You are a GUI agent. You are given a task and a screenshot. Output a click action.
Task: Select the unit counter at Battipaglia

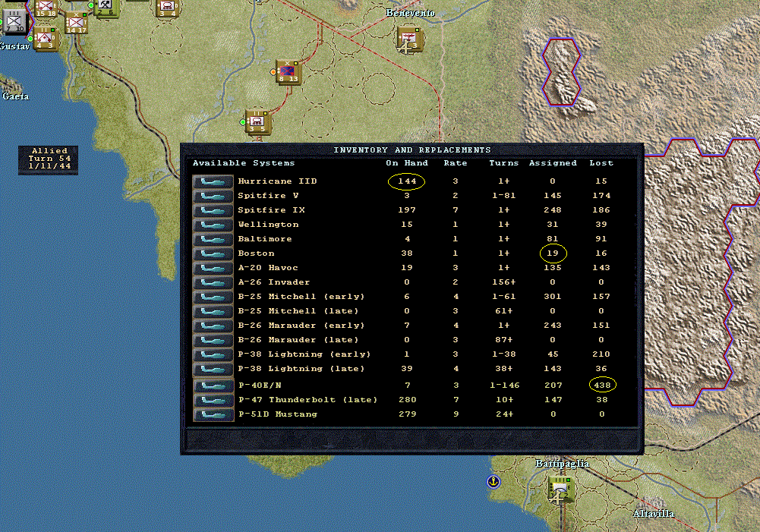coord(561,489)
